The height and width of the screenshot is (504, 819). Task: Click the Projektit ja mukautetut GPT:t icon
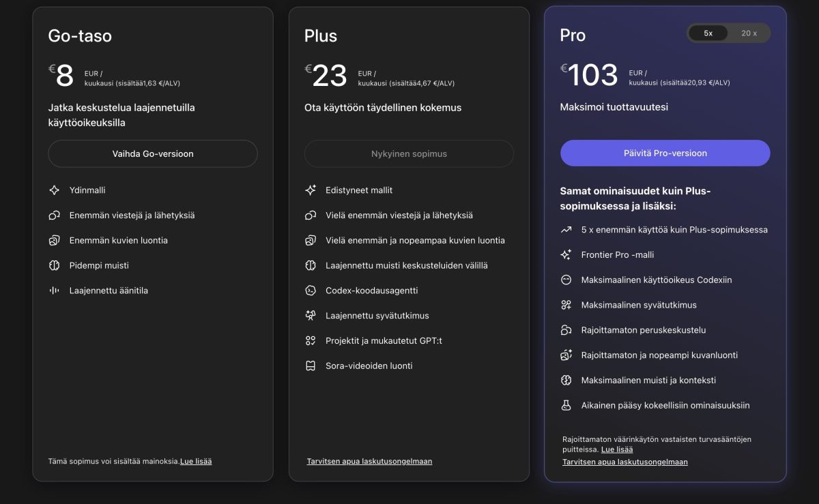click(x=312, y=340)
